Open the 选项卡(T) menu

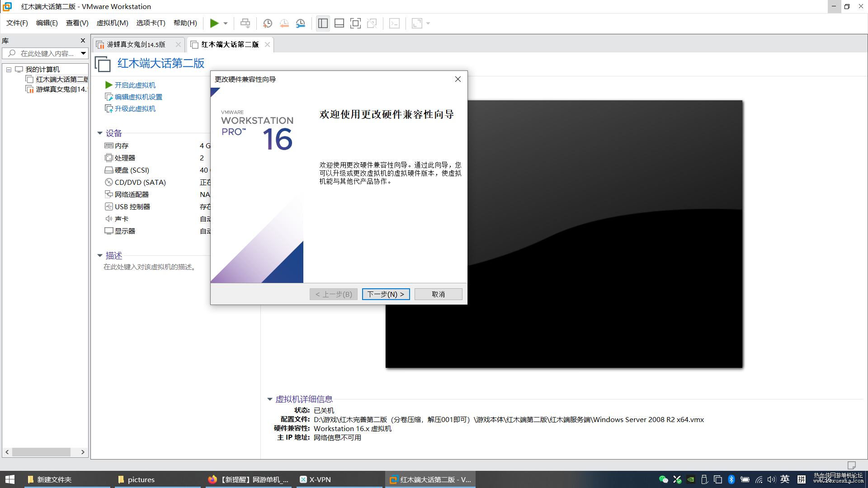pos(151,23)
